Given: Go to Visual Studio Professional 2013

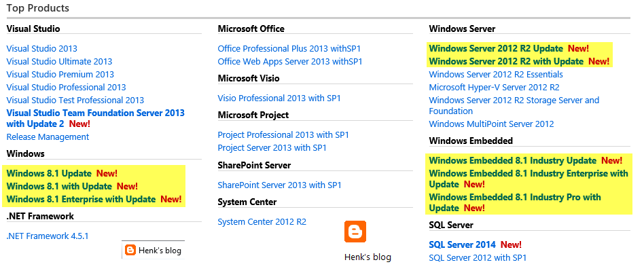Looking at the screenshot, I should pos(66,88).
